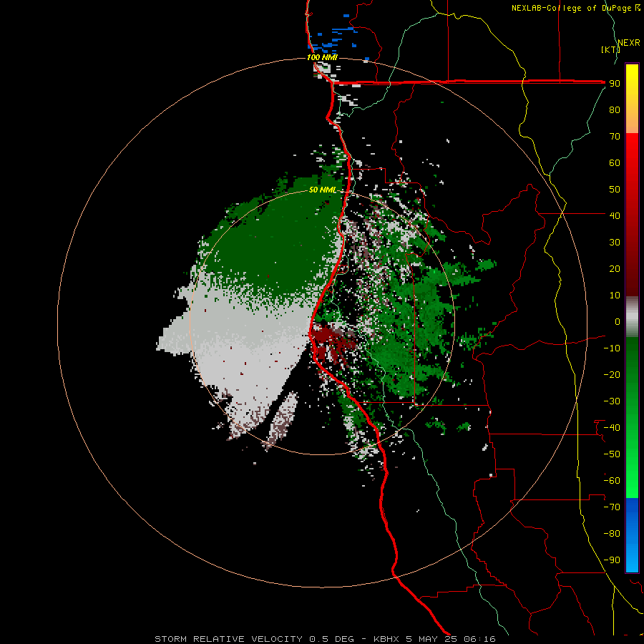
Task: Click the "-60" value on velocity scale
Action: [x=612, y=481]
